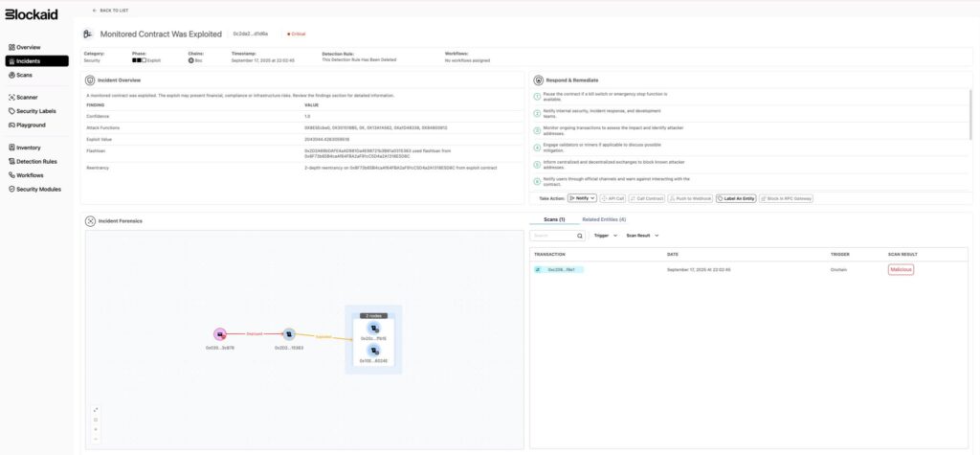The width and height of the screenshot is (980, 455).
Task: Switch to the Scans (1) tab
Action: pos(554,219)
